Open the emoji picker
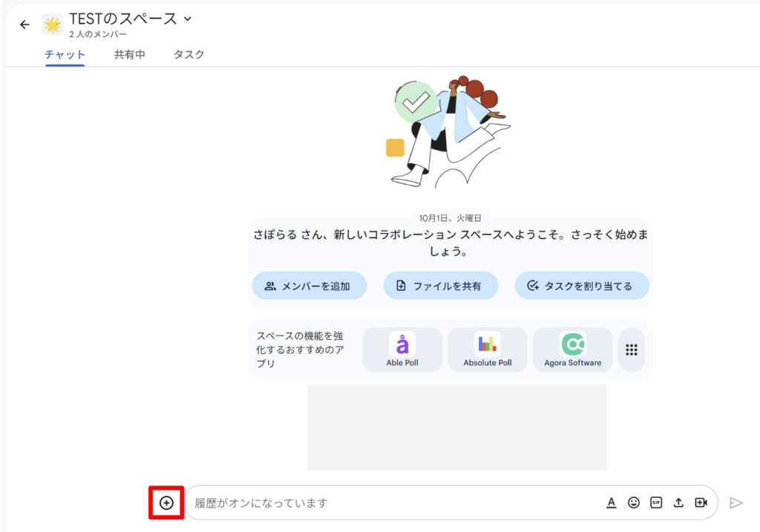 click(634, 502)
